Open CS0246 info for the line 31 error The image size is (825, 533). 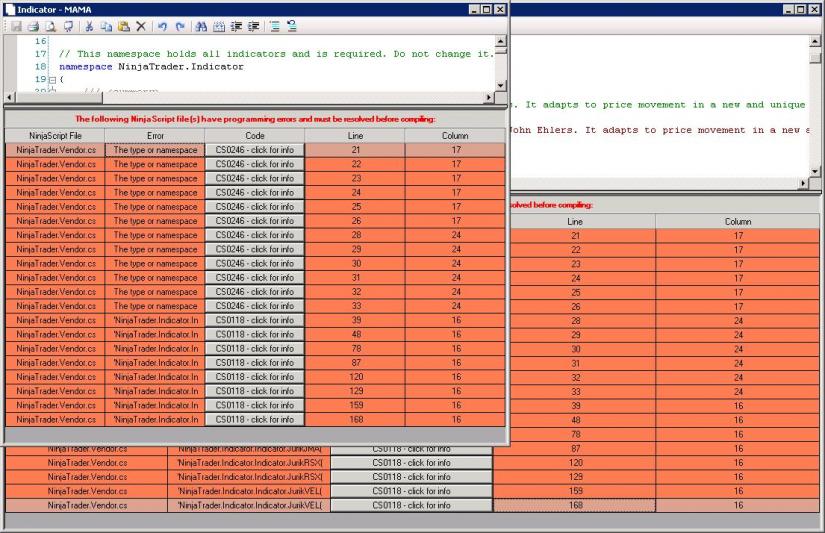pyautogui.click(x=255, y=278)
